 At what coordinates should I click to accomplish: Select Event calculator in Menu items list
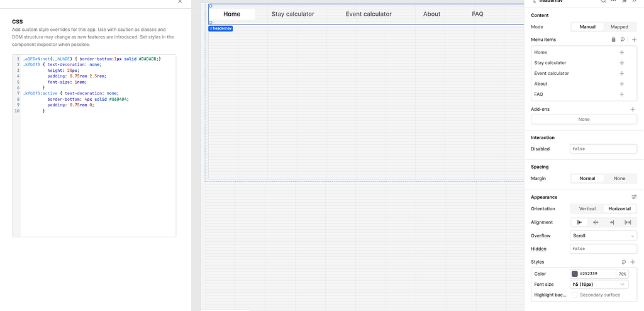tap(552, 73)
